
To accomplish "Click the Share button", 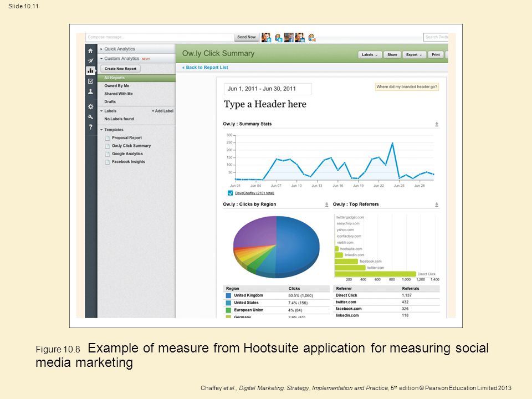I will point(392,55).
